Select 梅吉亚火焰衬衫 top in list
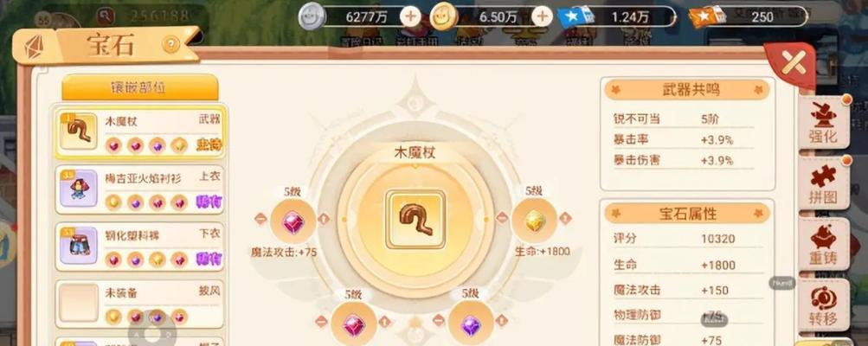Screen dimensions: 868x346 [x=140, y=190]
